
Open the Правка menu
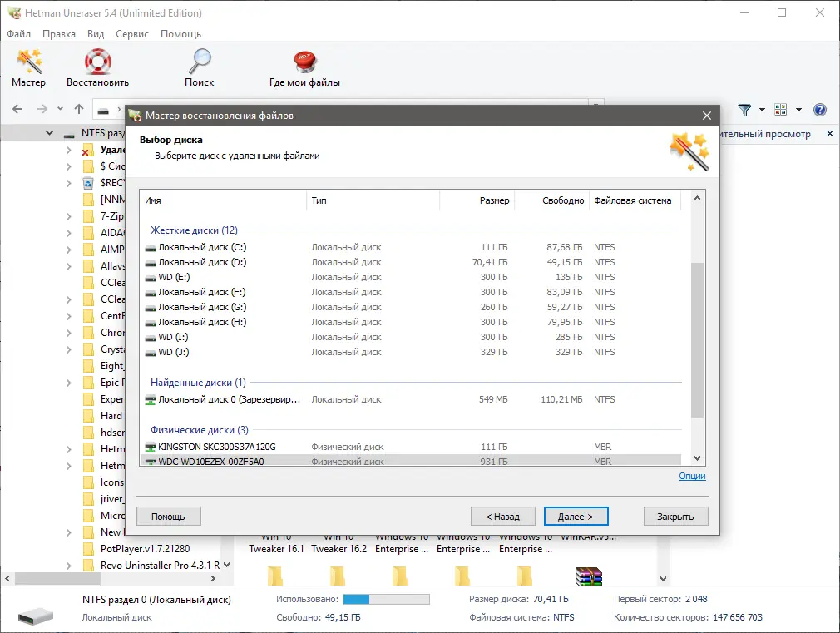coord(59,34)
